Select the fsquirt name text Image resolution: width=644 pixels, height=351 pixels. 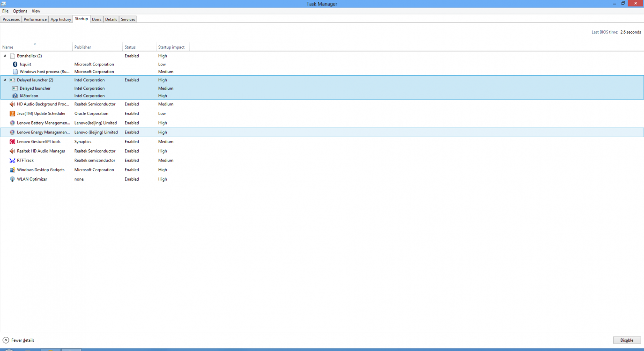[x=25, y=64]
